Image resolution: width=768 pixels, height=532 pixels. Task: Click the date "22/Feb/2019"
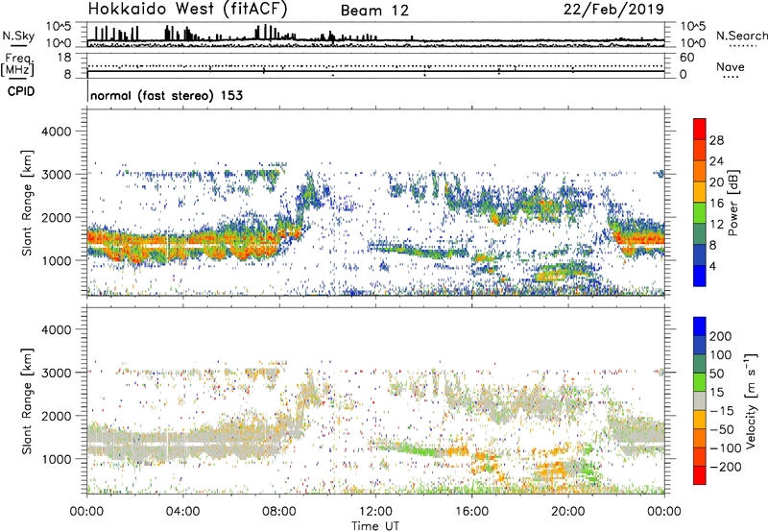tap(613, 10)
